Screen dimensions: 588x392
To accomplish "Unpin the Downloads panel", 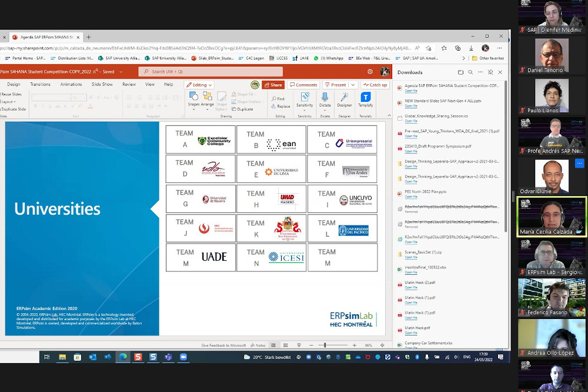I will (490, 72).
